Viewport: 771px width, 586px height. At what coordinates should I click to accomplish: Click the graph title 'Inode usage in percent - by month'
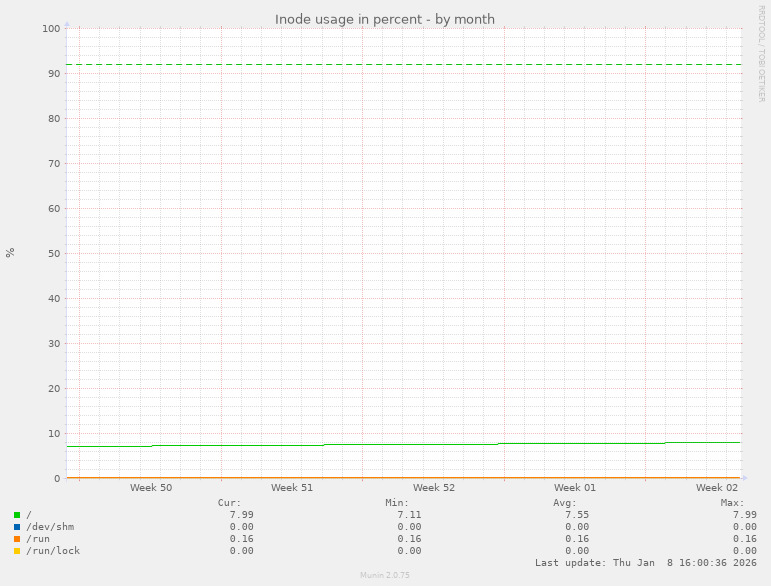point(385,19)
